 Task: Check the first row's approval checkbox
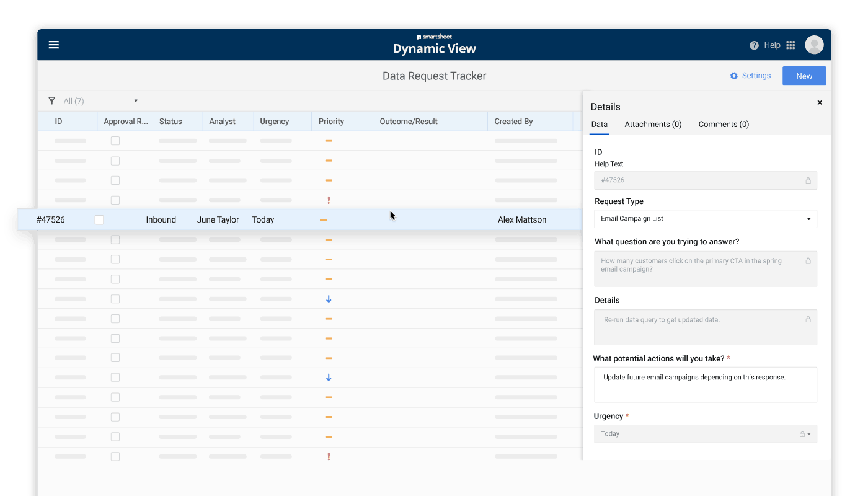pos(115,141)
